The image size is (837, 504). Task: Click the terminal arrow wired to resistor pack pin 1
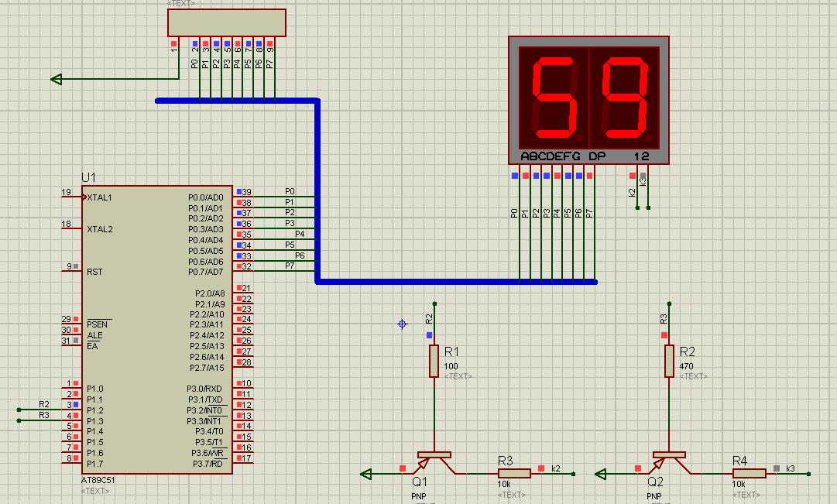pos(56,79)
